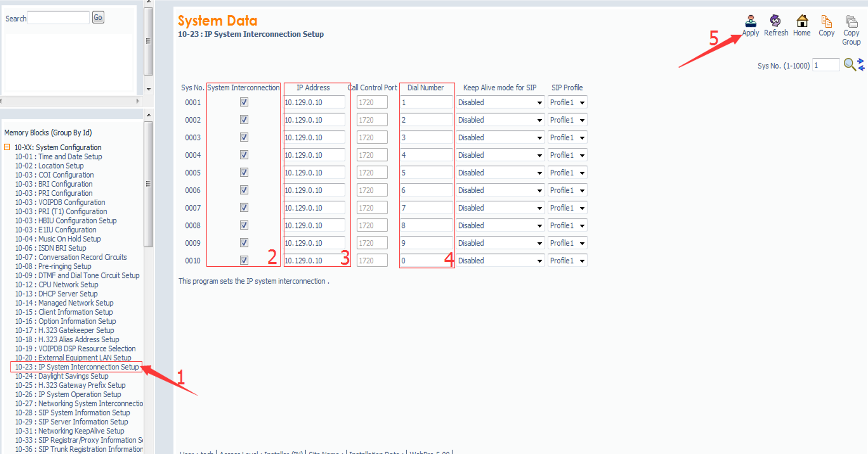This screenshot has width=868, height=454.
Task: Open Keep Alive mode dropdown for Sys 0001
Action: pos(500,102)
